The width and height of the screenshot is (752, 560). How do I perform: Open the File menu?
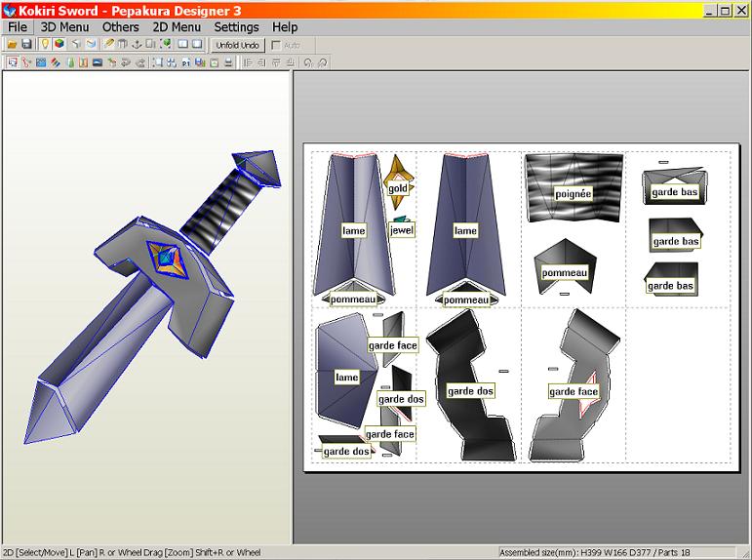point(18,27)
